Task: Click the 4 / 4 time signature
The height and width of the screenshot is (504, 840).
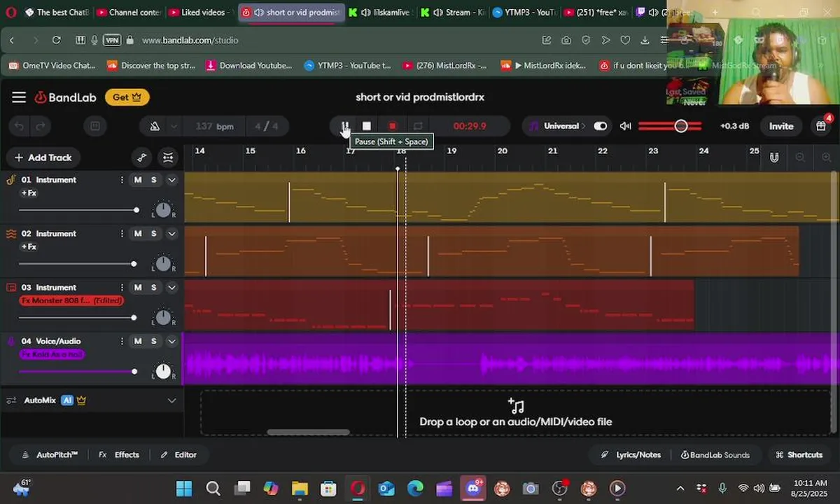Action: (267, 126)
